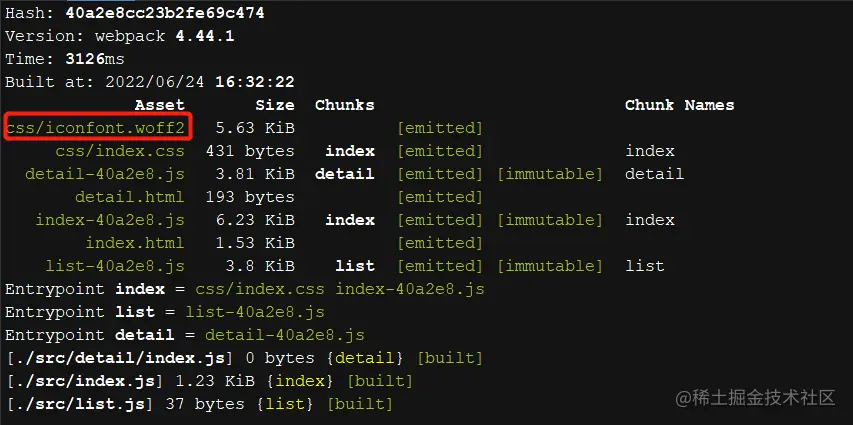
Task: Click the [immutable] tag on detail-40a2e8.js row
Action: point(550,174)
